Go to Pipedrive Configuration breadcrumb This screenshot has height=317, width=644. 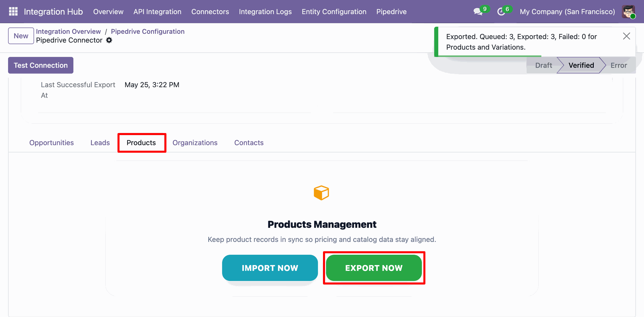point(148,31)
